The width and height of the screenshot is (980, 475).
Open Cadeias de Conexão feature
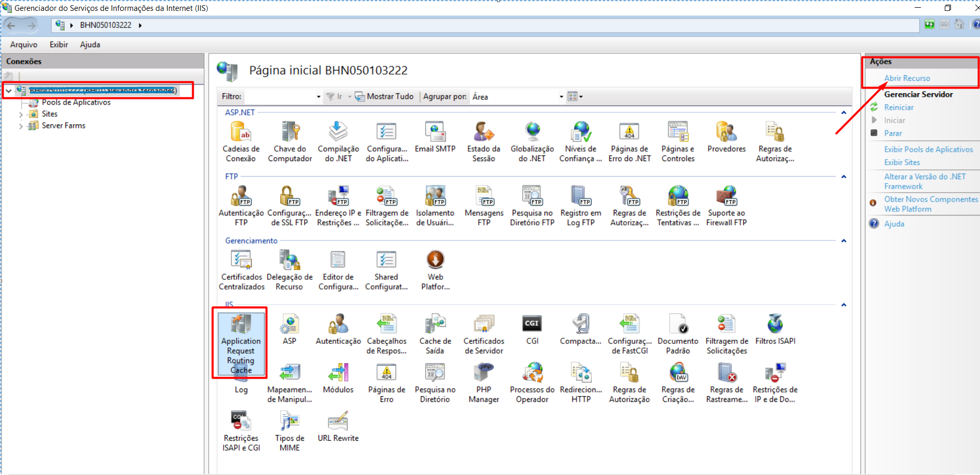(x=241, y=142)
